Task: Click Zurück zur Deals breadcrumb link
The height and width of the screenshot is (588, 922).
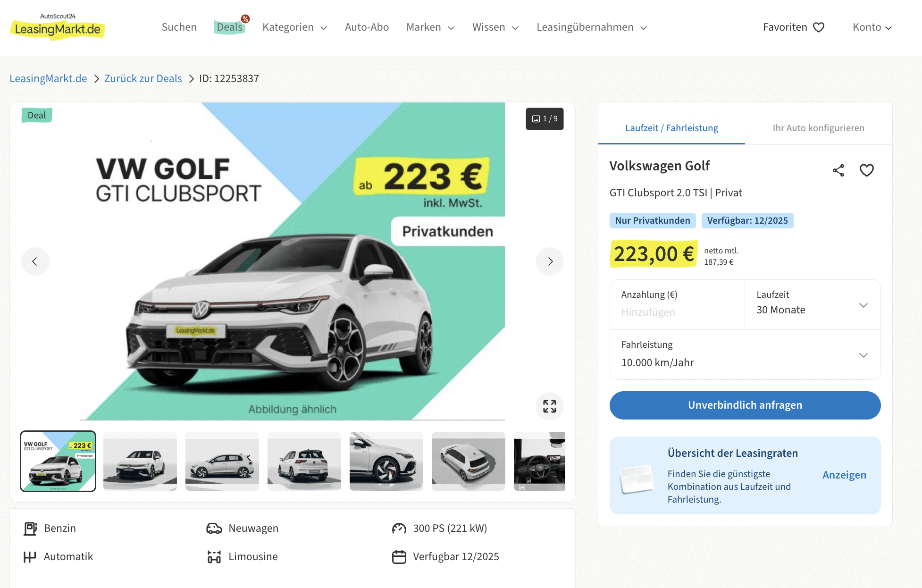Action: click(143, 78)
